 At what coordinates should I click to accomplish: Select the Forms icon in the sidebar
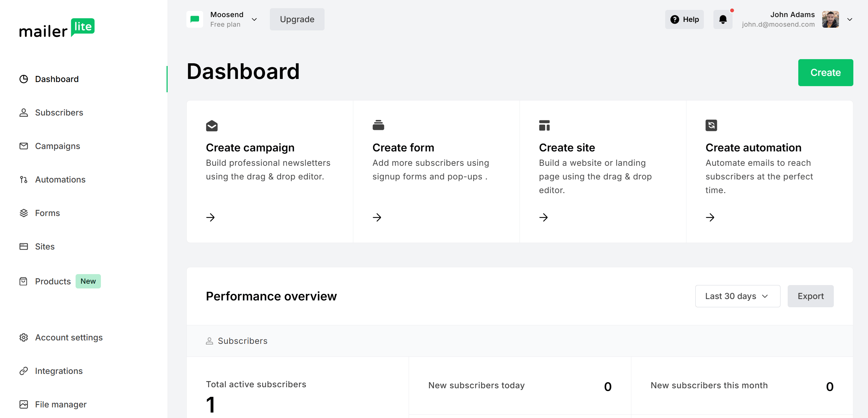coord(23,213)
